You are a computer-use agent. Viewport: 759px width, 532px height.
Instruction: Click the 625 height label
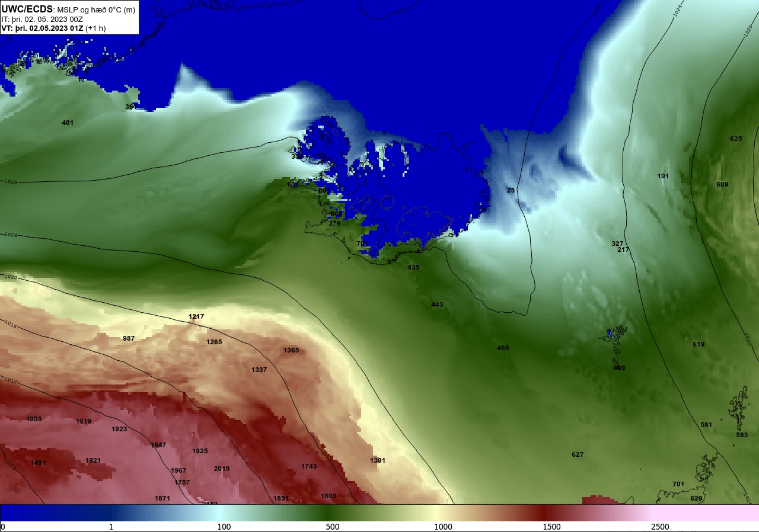pyautogui.click(x=736, y=139)
